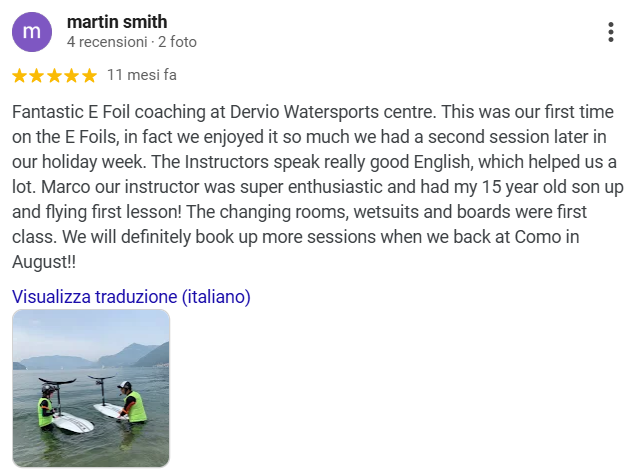Click the first rating star

point(20,75)
